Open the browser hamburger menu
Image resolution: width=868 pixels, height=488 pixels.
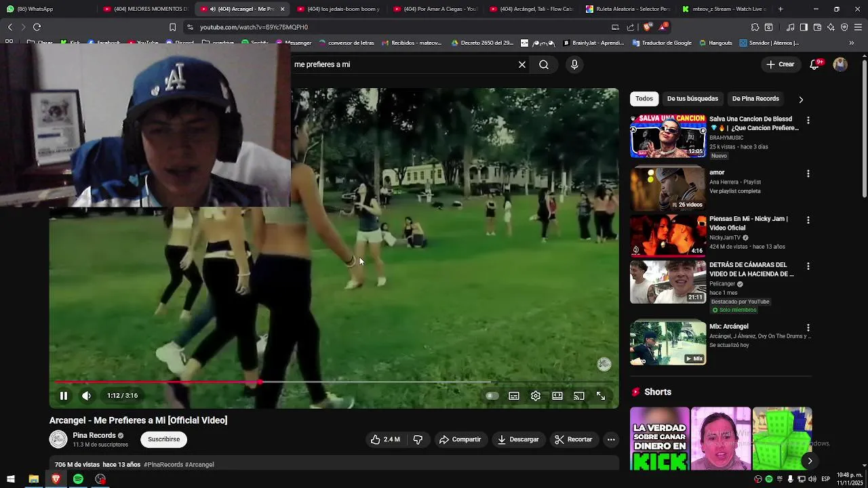(x=858, y=27)
